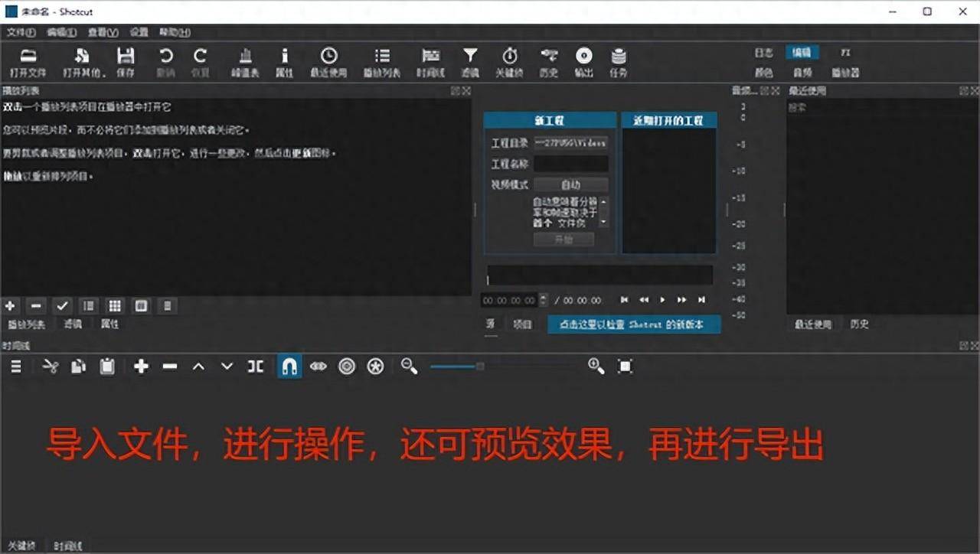The image size is (980, 554).
Task: Switch to Properties (属性) tab under playlist
Action: pos(109,324)
